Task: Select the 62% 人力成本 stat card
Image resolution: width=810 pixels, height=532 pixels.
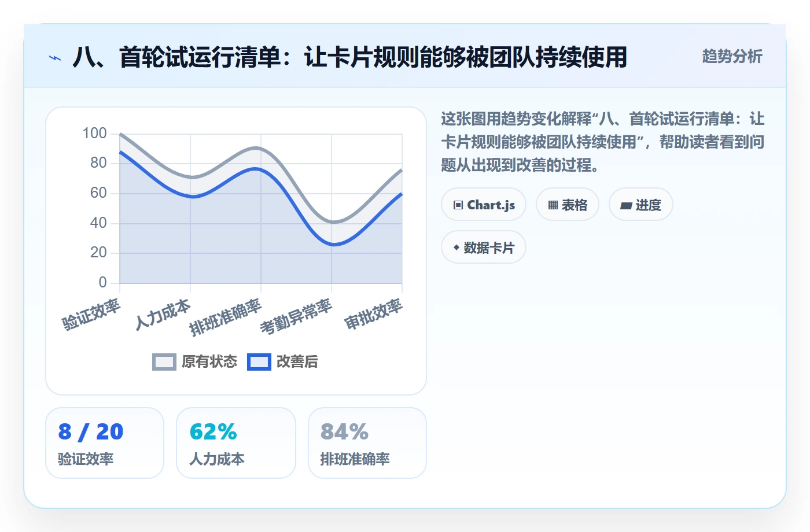Action: point(236,443)
